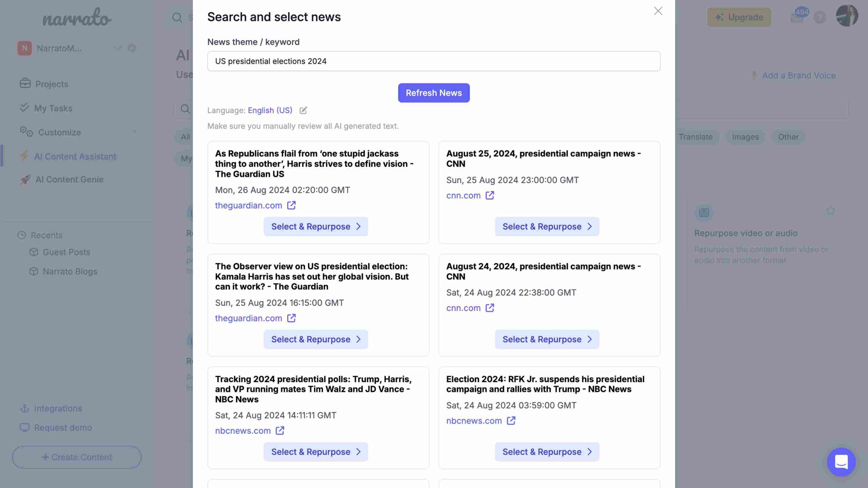Screen dimensions: 868x488
Task: Click the AI Content Assistant lightning icon
Action: click(x=24, y=156)
